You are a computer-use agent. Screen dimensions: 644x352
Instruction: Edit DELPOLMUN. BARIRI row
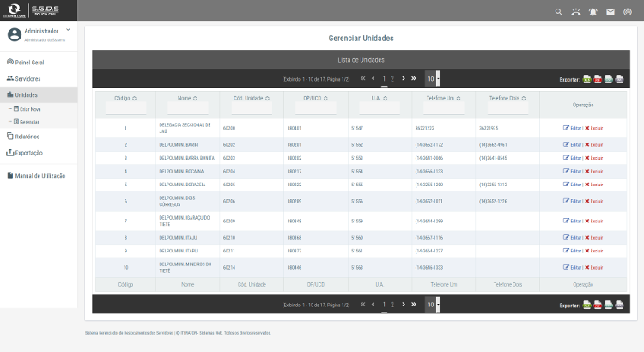coord(572,144)
